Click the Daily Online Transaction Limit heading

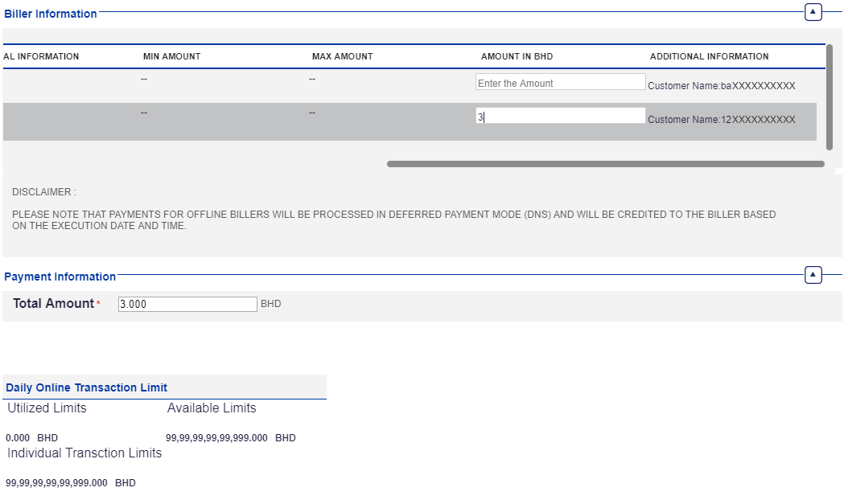87,387
